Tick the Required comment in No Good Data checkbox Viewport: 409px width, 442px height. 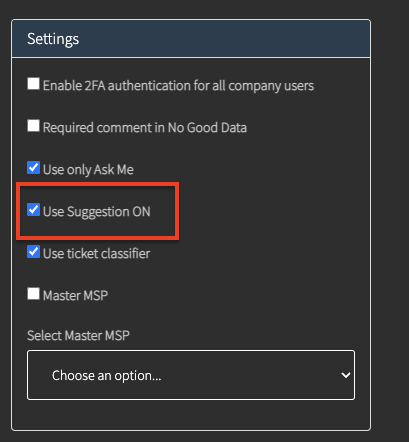33,126
